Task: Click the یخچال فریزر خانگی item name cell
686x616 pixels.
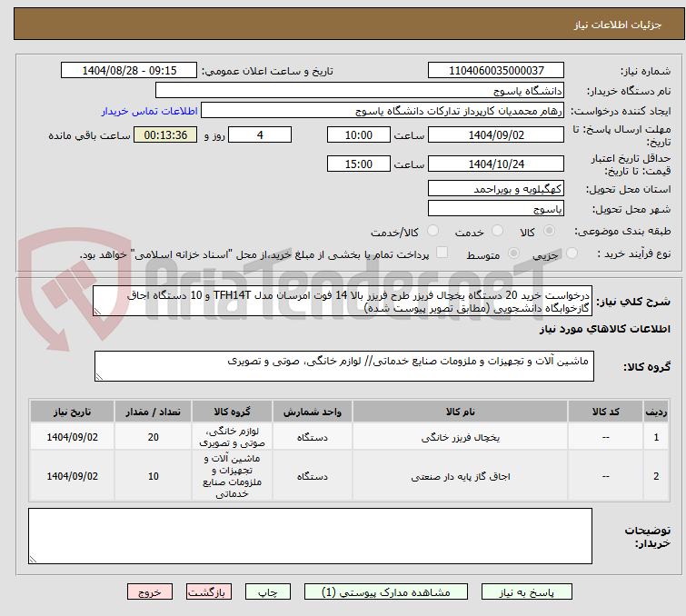Action: (461, 437)
